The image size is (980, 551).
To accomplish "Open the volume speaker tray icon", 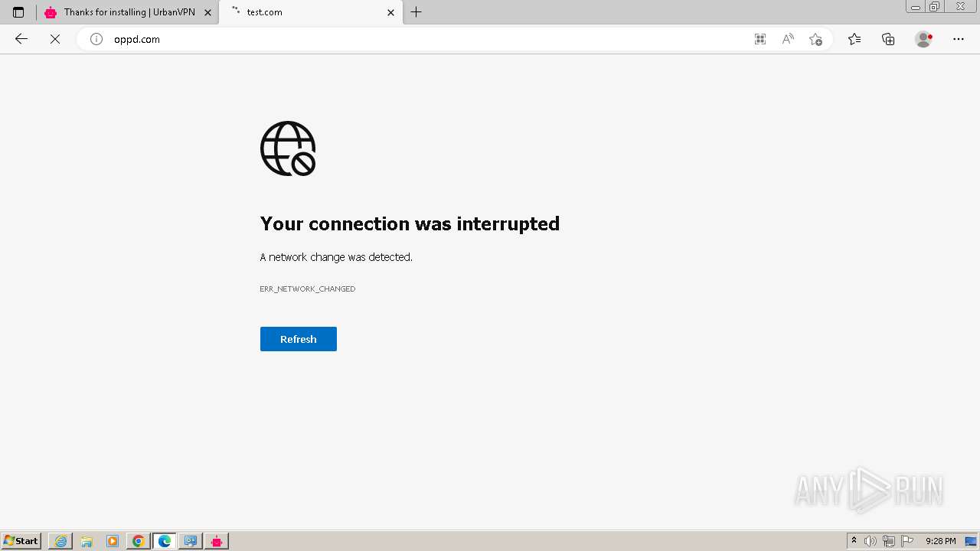I will coord(871,541).
